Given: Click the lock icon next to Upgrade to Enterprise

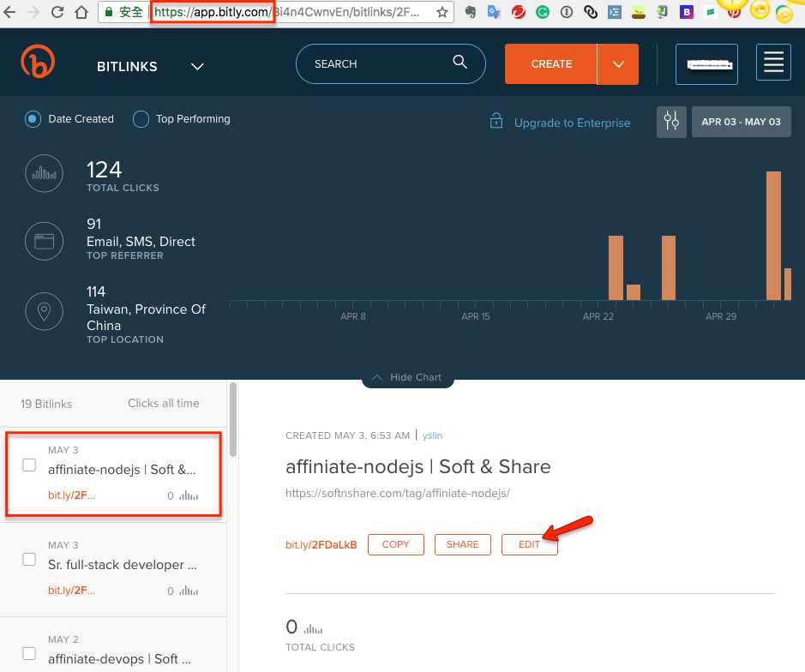Looking at the screenshot, I should [x=496, y=122].
